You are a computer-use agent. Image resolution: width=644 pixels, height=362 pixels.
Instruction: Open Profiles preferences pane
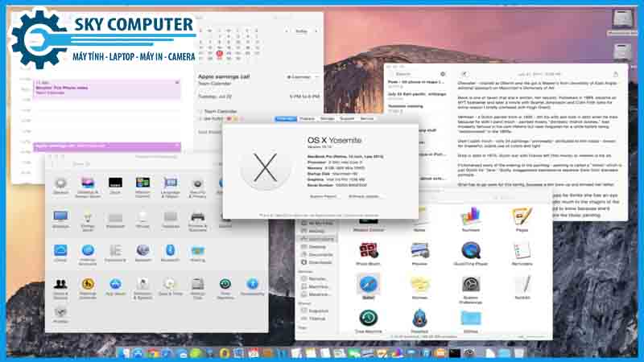click(60, 315)
